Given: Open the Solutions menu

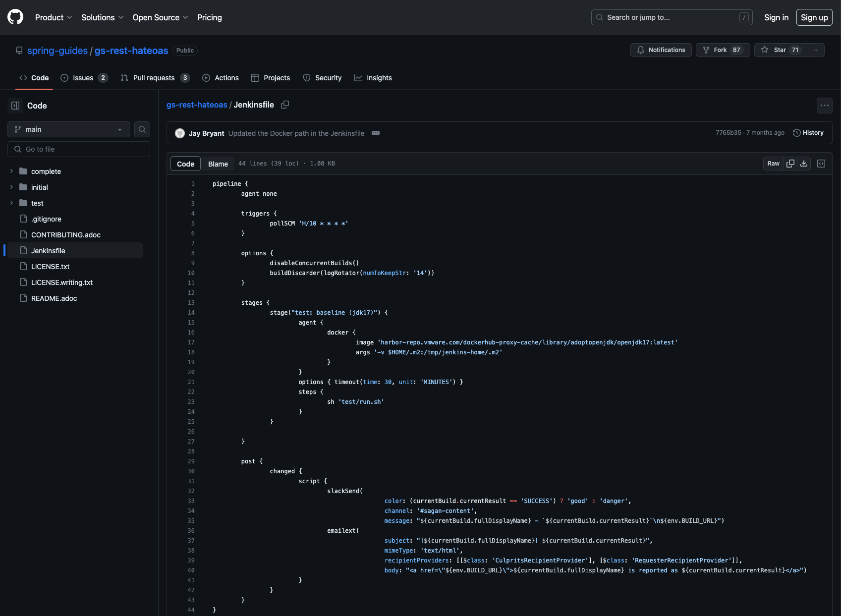Looking at the screenshot, I should pos(102,17).
